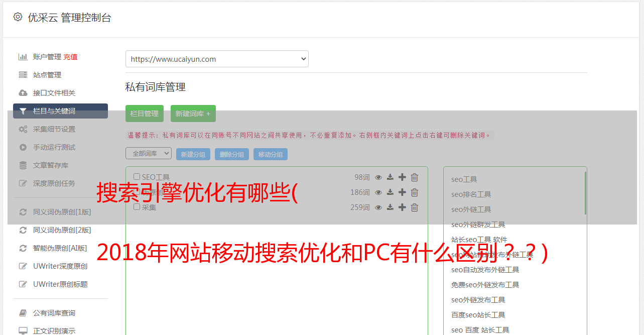Image resolution: width=644 pixels, height=335 pixels.
Task: View the 186词 library with its eye icon
Action: (378, 192)
